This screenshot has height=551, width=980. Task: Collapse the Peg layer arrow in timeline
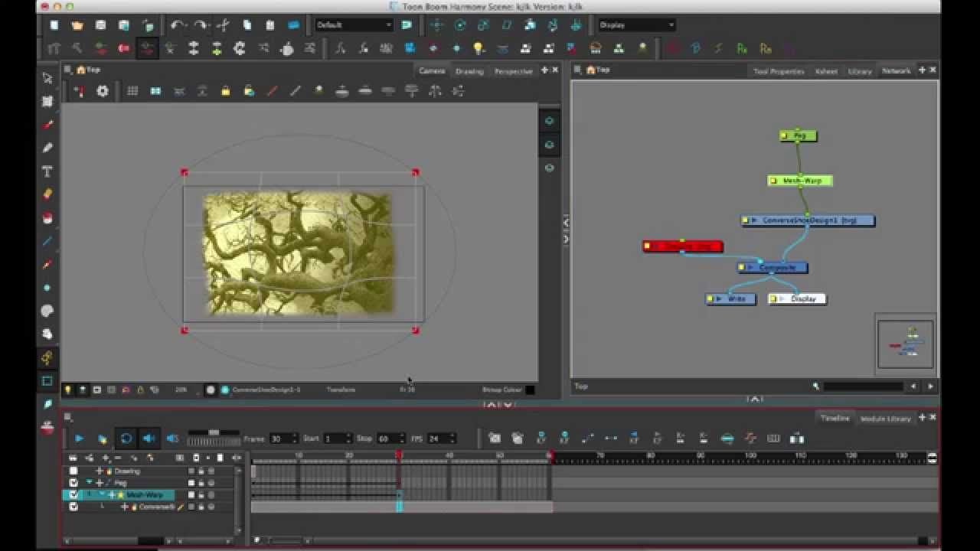(90, 483)
